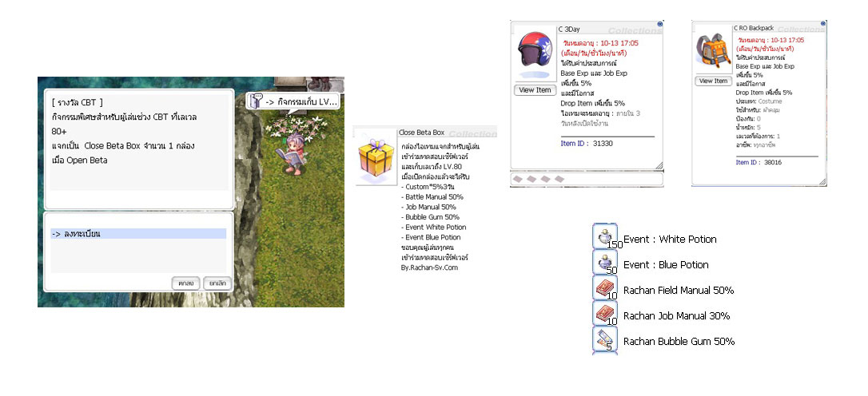Click the first card slot below C 3Day

coord(517,179)
